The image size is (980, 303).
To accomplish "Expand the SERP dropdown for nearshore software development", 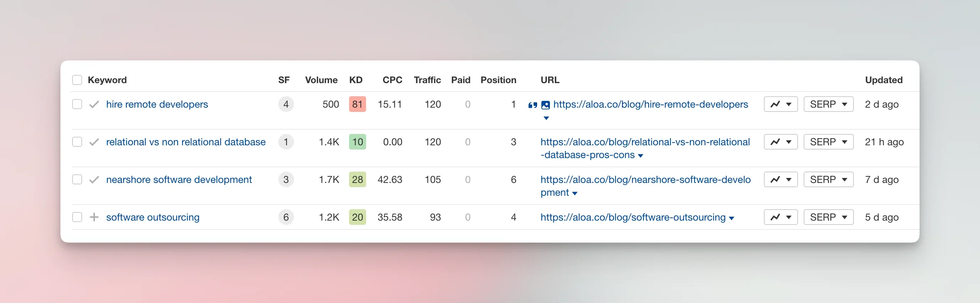I will (828, 179).
